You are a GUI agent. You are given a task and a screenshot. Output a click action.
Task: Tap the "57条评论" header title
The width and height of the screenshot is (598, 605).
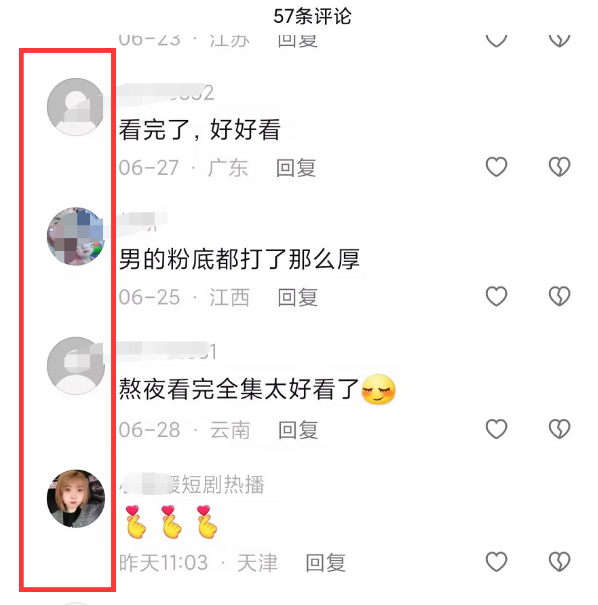313,16
